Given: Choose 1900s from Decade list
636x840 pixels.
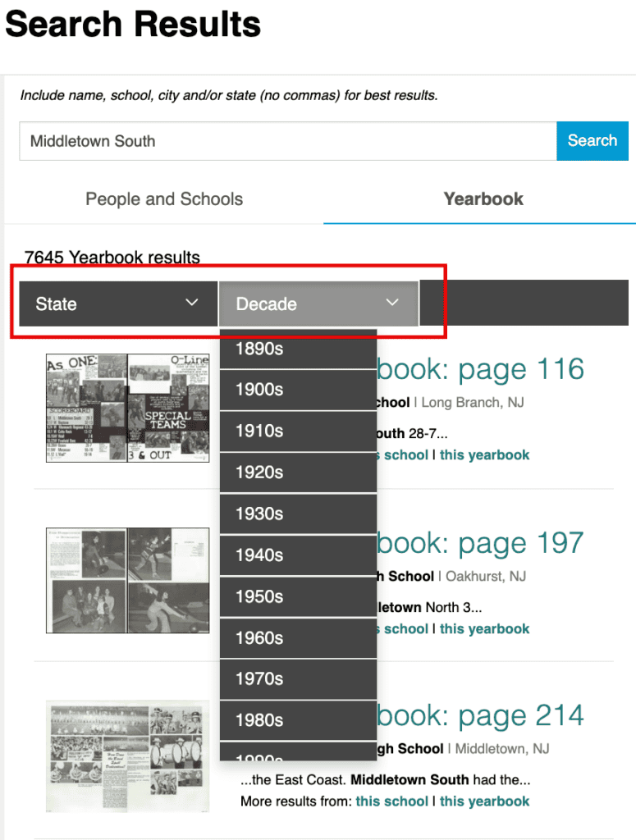Looking at the screenshot, I should click(298, 390).
